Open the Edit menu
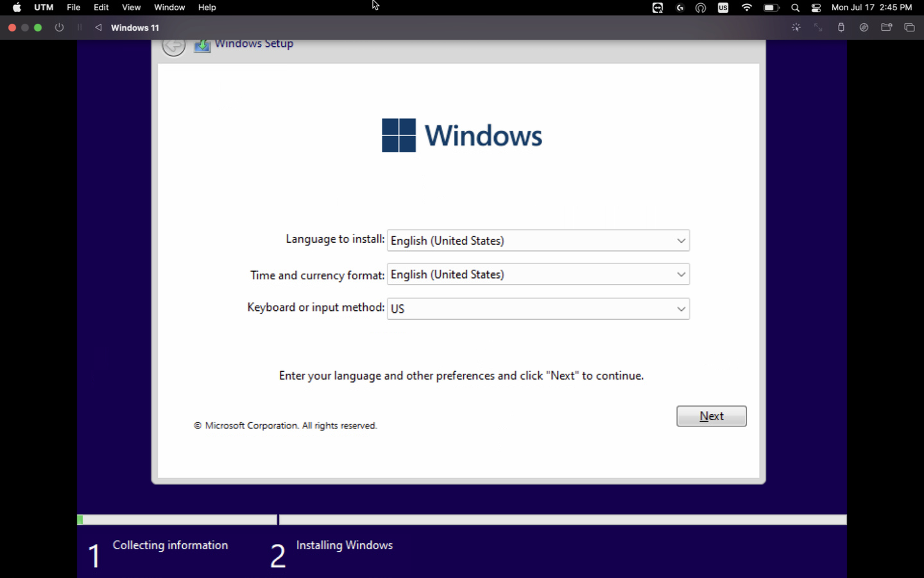Screen dimensions: 924x578 pos(101,8)
